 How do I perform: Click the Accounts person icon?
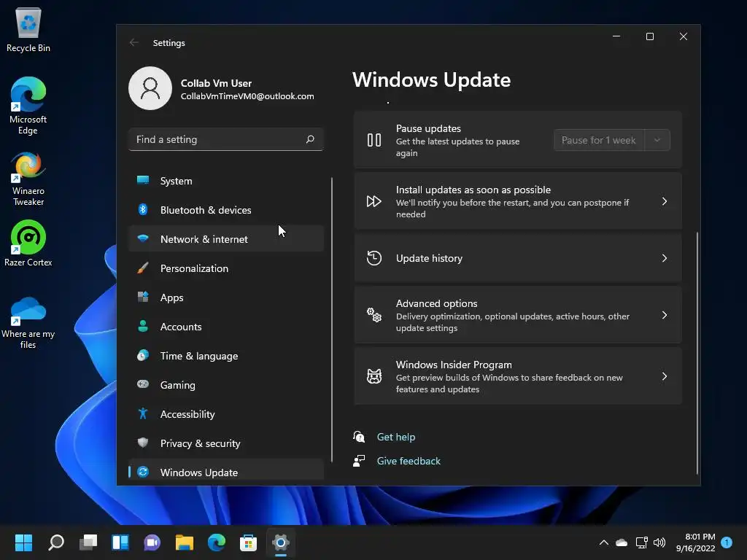coord(143,326)
